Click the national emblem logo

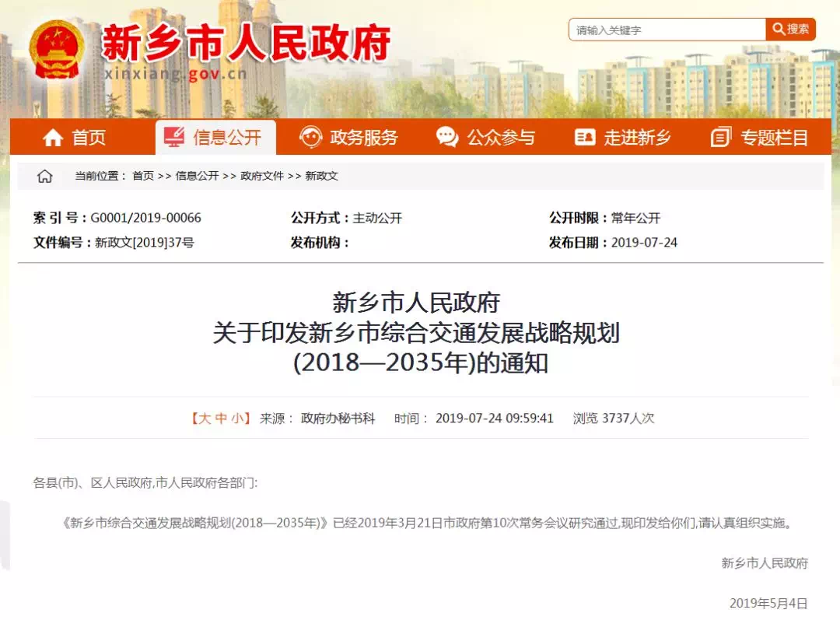[57, 48]
